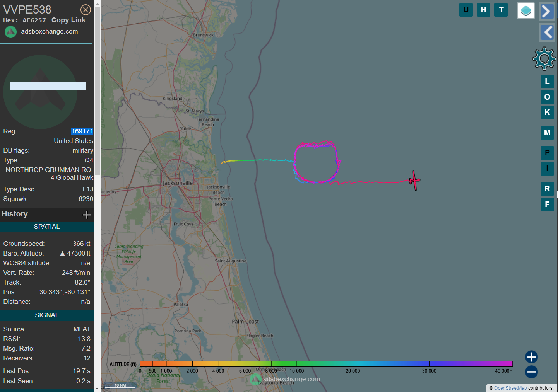Click the position value 30.343°, -80.131°
558x392 pixels.
click(x=65, y=292)
